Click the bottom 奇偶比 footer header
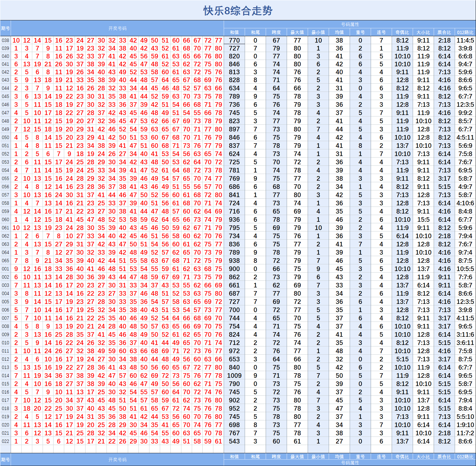This screenshot has width=476, height=466. pyautogui.click(x=402, y=457)
